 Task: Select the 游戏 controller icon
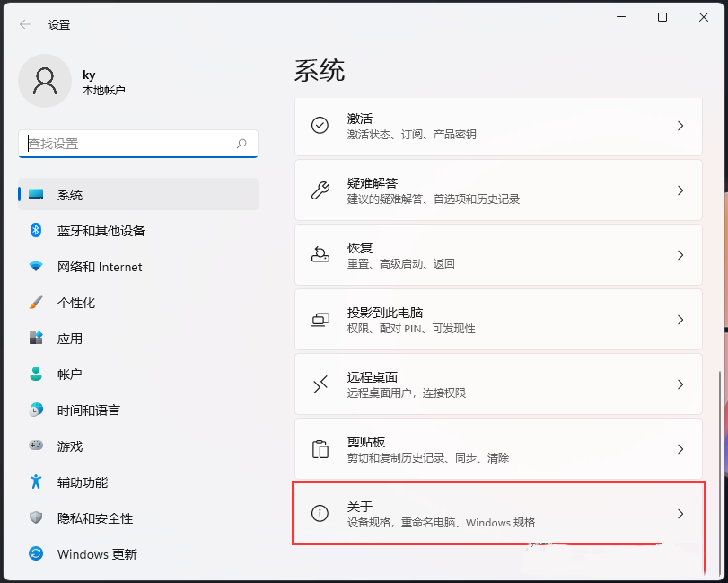coord(34,446)
